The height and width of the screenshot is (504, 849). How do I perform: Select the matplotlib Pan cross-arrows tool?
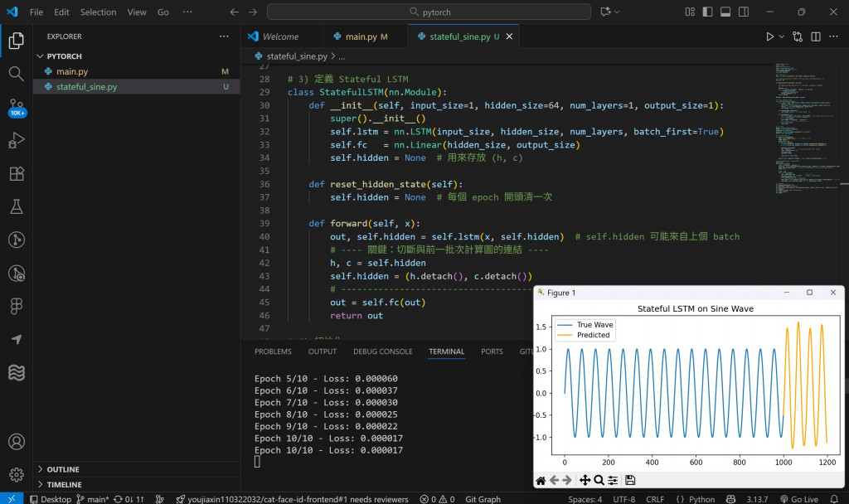pyautogui.click(x=585, y=480)
